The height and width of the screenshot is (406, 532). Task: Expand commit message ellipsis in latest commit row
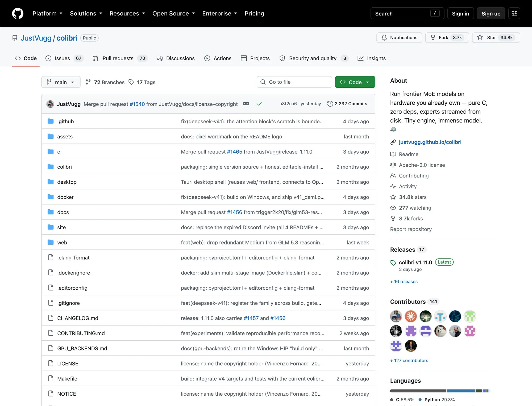coord(246,104)
